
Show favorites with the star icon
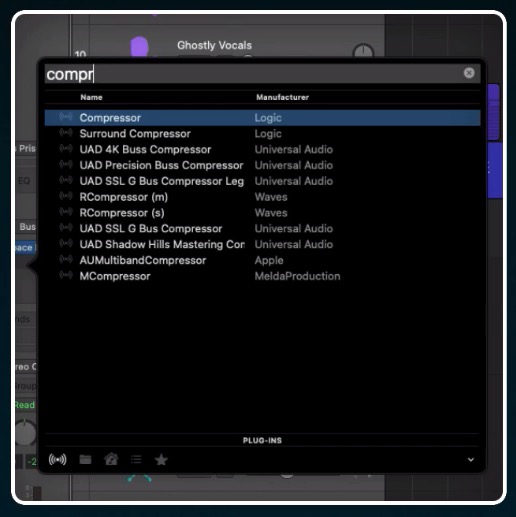[x=161, y=459]
